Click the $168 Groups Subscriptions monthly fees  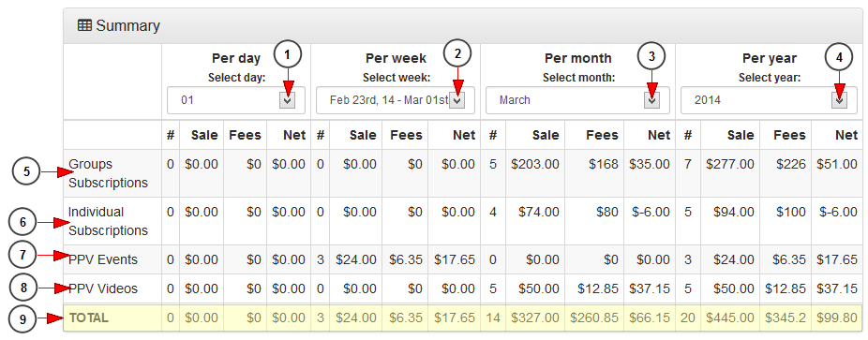[603, 164]
